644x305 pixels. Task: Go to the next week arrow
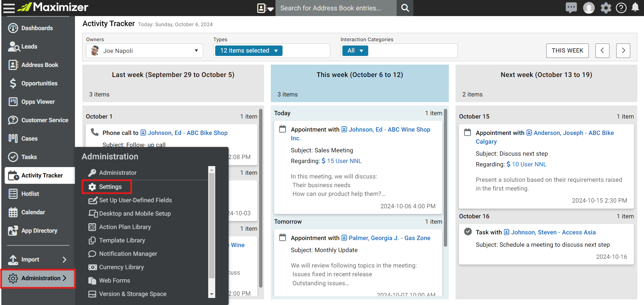coord(623,51)
